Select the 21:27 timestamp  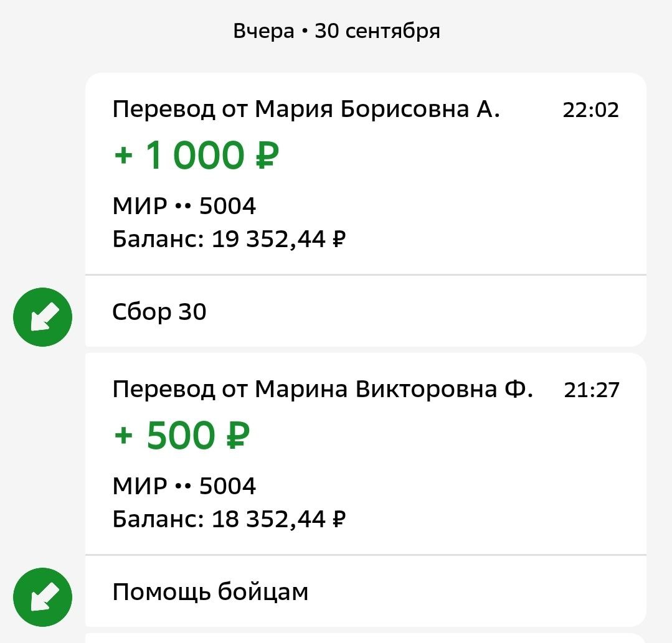592,390
